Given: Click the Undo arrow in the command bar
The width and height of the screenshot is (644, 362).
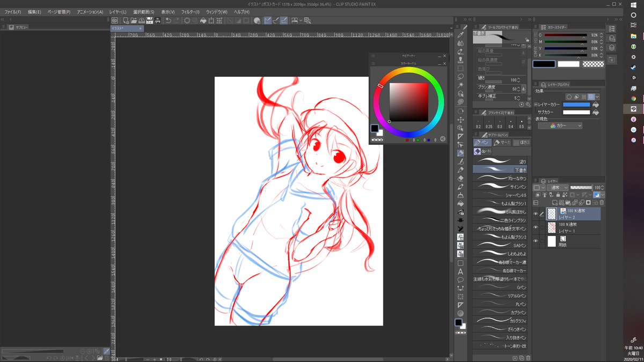Looking at the screenshot, I should click(x=168, y=20).
